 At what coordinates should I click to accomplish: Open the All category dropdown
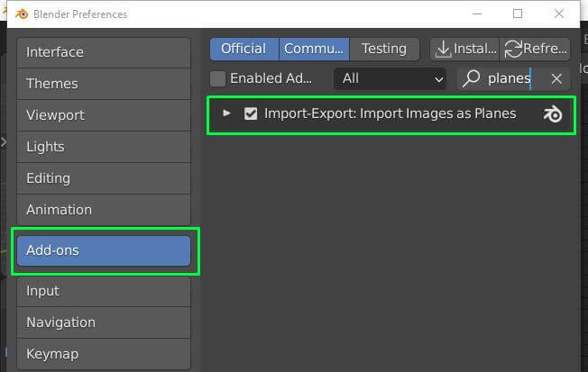(391, 79)
